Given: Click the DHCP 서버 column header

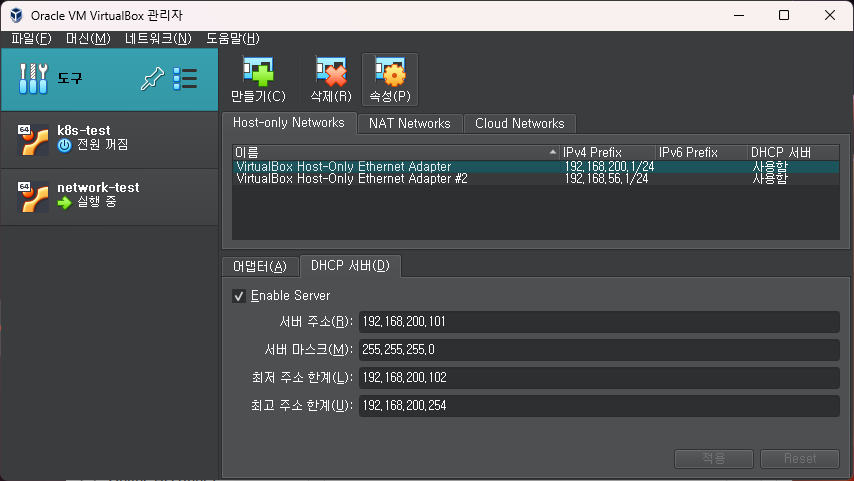Looking at the screenshot, I should coord(793,153).
